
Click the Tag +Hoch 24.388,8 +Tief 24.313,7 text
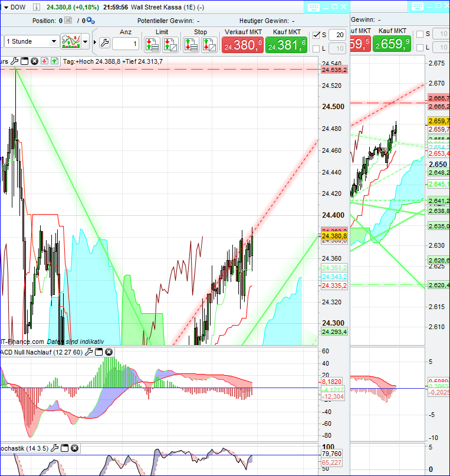[x=113, y=61]
